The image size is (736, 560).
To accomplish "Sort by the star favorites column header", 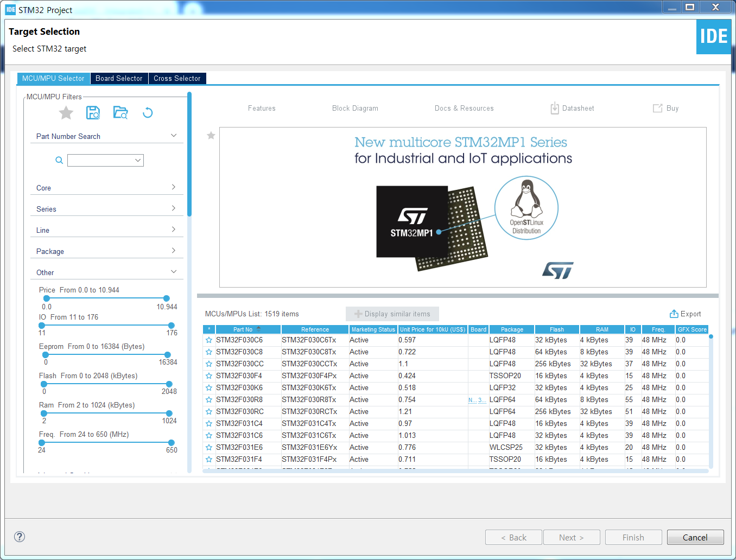I will tap(209, 329).
